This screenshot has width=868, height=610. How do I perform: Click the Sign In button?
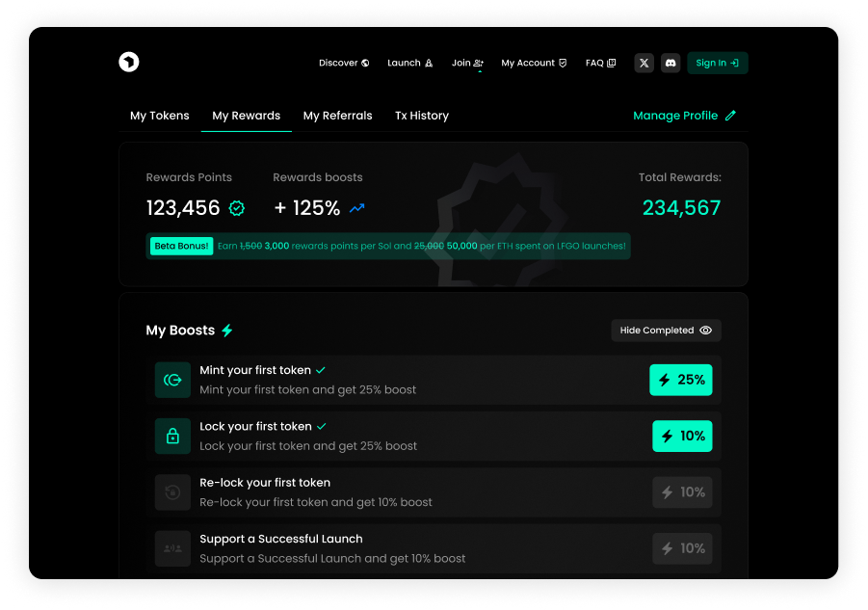(x=717, y=62)
